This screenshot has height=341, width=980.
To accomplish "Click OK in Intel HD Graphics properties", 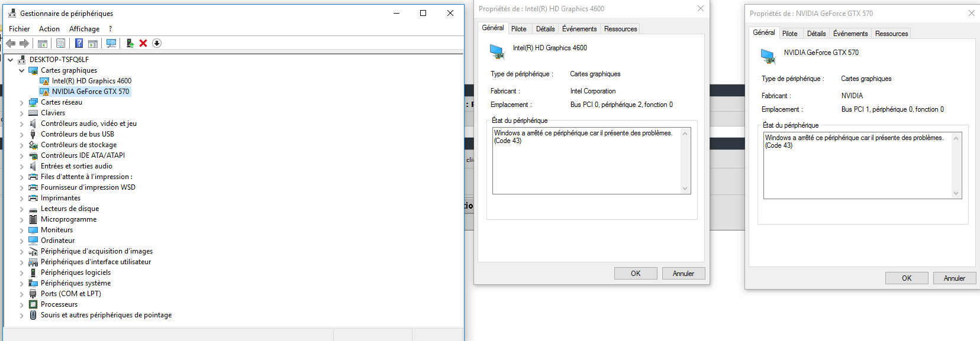I will (x=636, y=273).
